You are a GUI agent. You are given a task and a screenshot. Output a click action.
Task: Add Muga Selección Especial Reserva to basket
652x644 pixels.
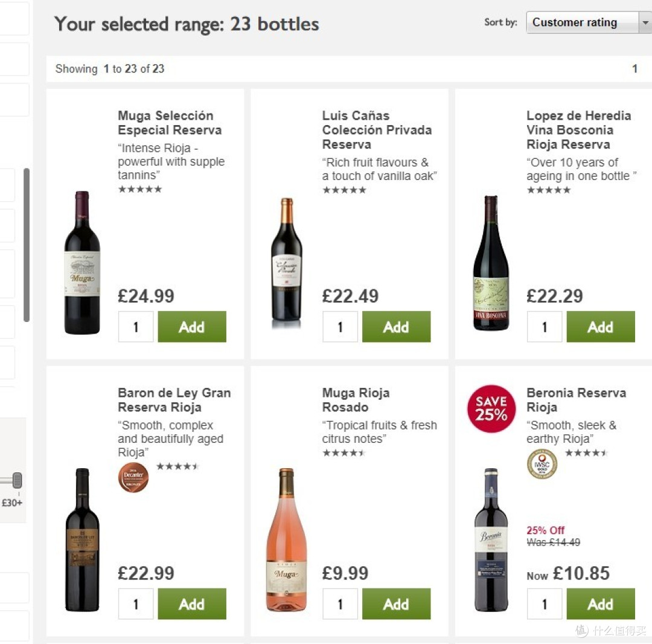(192, 327)
